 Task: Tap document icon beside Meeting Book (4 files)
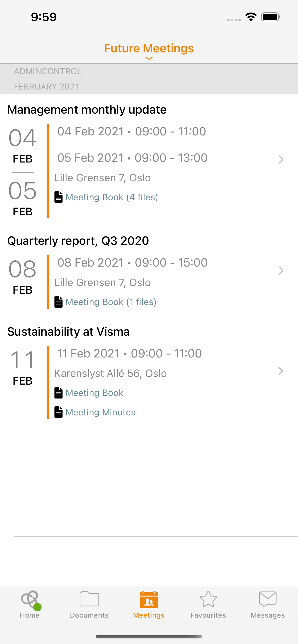(58, 197)
